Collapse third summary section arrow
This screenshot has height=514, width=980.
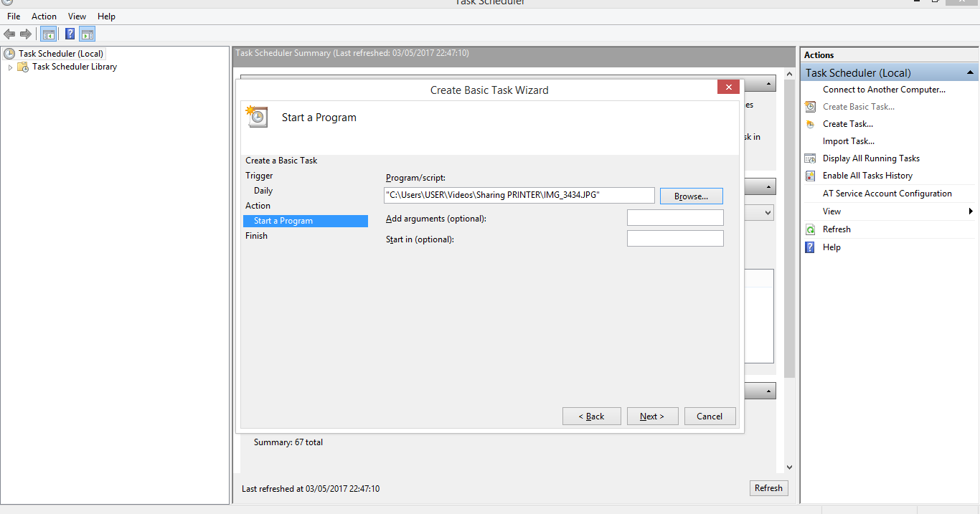(768, 391)
